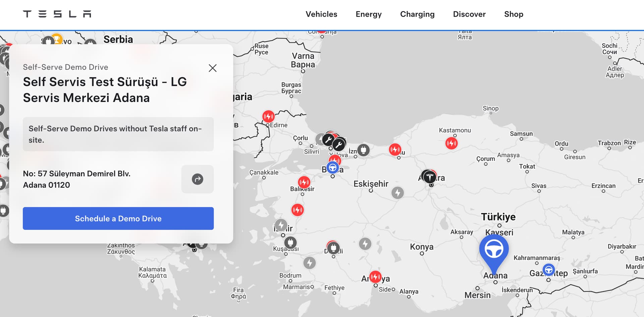This screenshot has width=644, height=317.
Task: Select the demo drive marker at Bursa
Action: tap(332, 168)
